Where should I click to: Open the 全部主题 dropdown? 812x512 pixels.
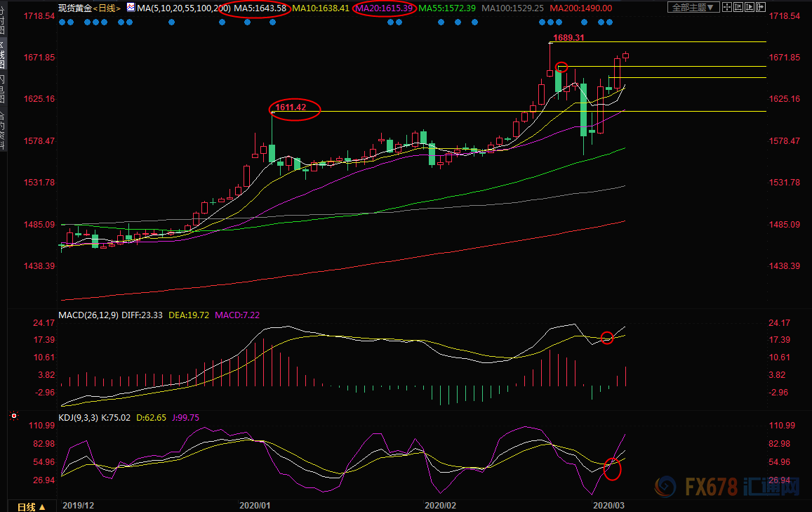(694, 7)
